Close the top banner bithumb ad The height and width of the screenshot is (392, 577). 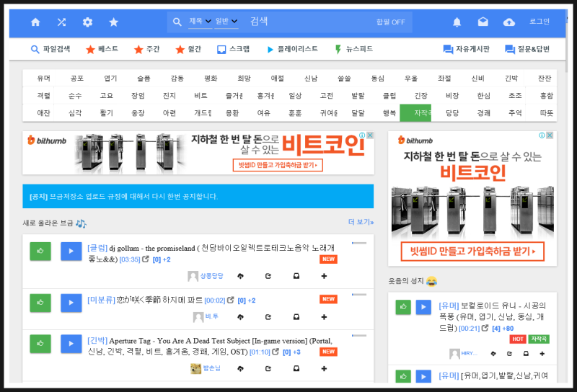point(370,135)
